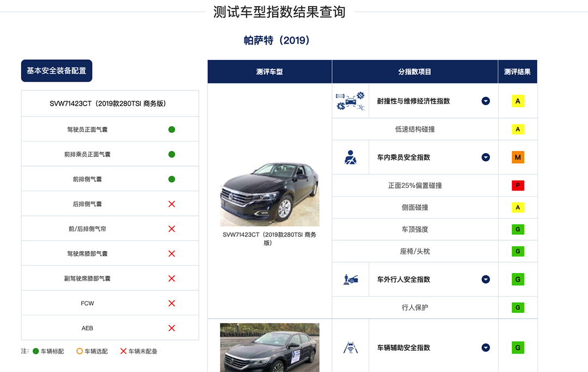Click green status dot for 前排乘员正面气囊
The width and height of the screenshot is (588, 372).
pos(171,155)
